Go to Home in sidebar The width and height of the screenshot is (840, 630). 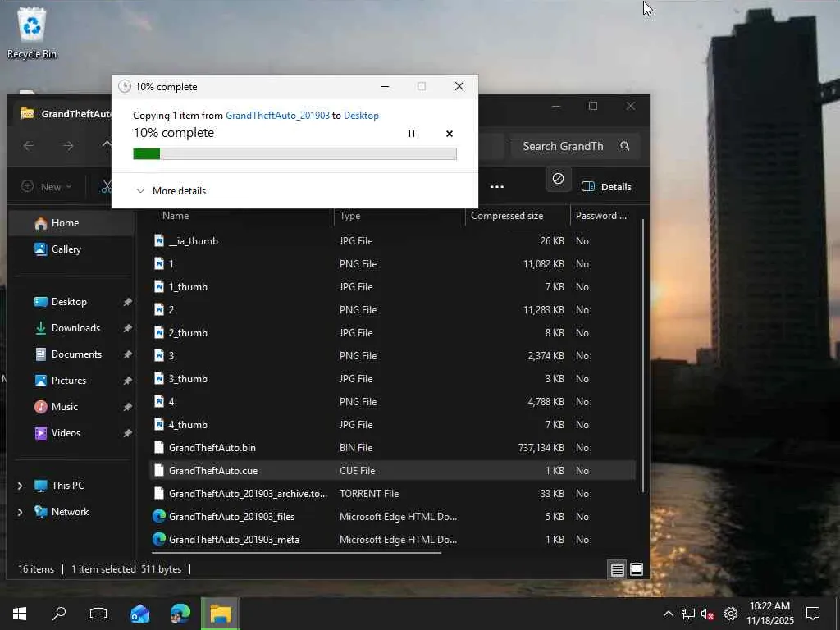point(71,223)
